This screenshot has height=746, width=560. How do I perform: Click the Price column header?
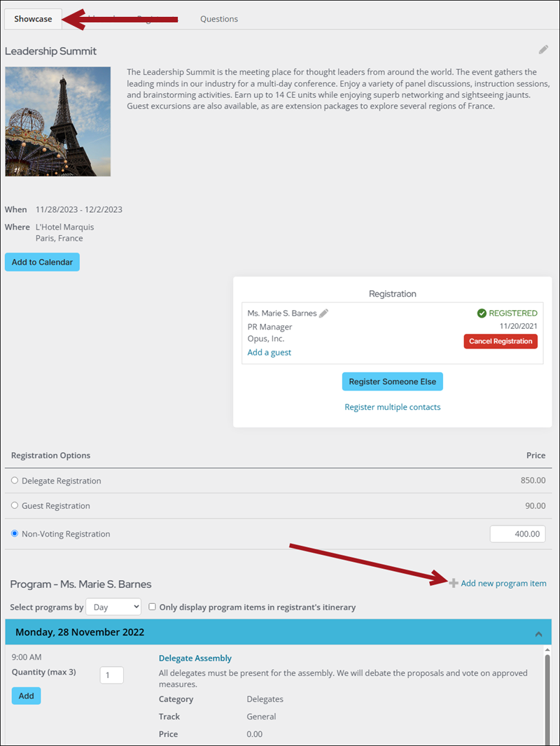(x=535, y=456)
